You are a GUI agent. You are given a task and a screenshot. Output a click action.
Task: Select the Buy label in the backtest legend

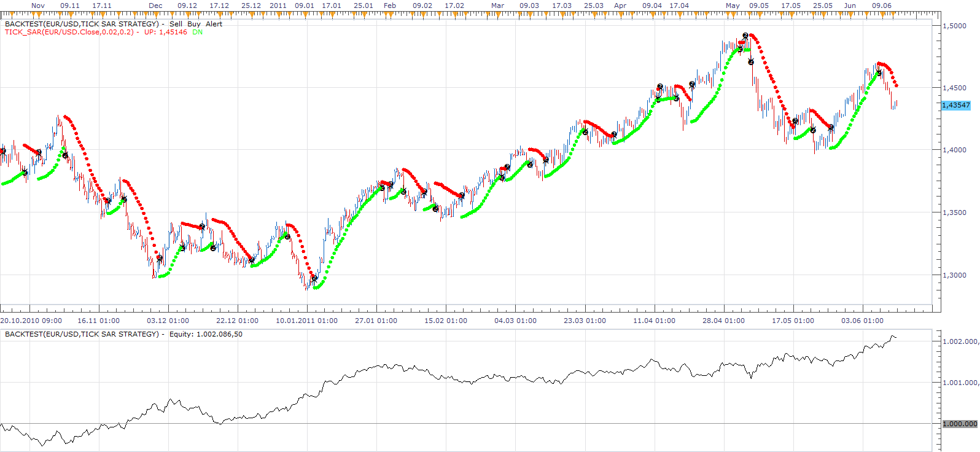tap(194, 24)
